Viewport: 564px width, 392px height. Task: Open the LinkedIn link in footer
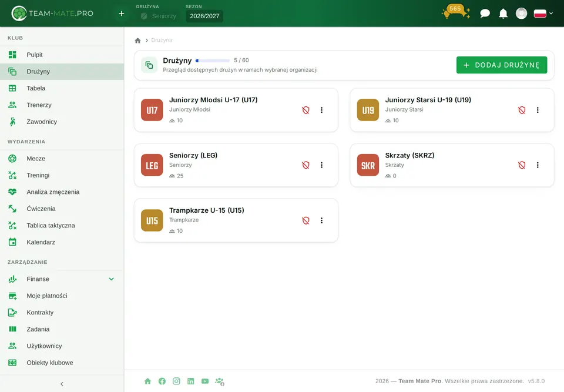(x=190, y=381)
